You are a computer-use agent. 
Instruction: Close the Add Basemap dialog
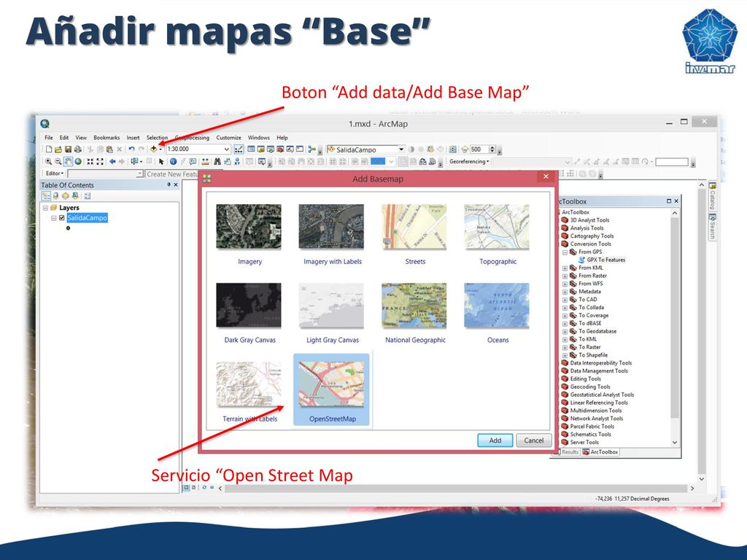pos(546,176)
